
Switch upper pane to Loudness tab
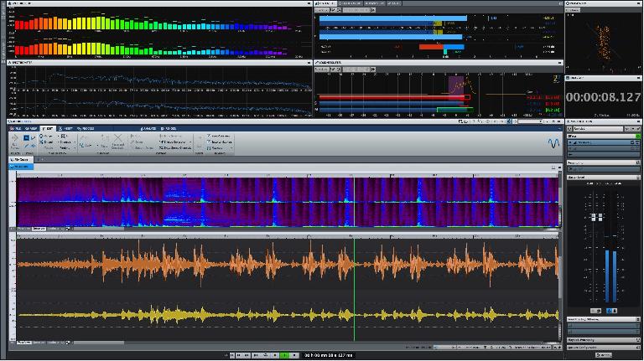click(x=54, y=229)
